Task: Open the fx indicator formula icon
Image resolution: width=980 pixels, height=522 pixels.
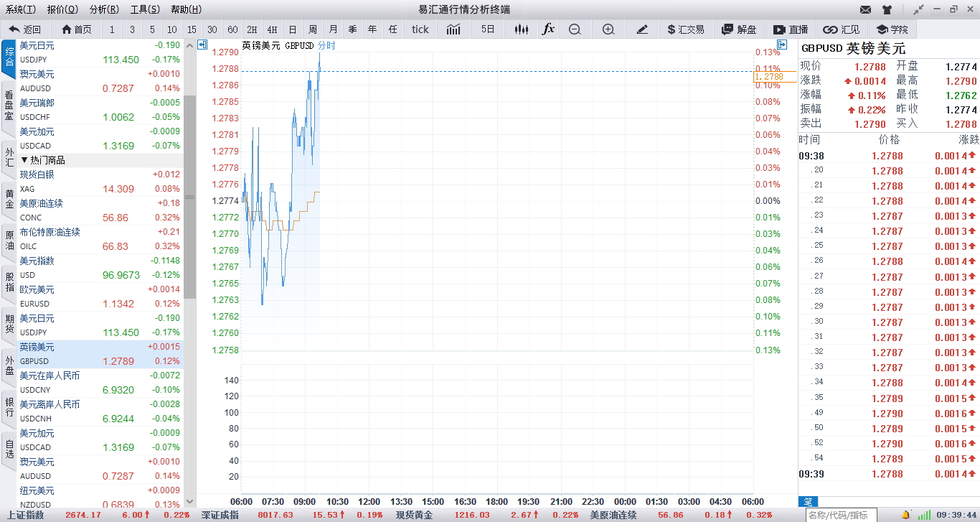Action: click(x=548, y=29)
